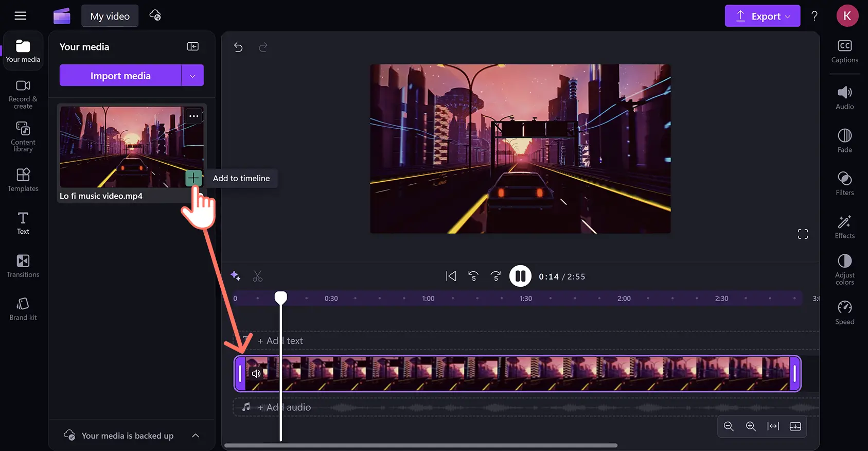The width and height of the screenshot is (868, 451).
Task: Open the AI sparkle tool
Action: pos(236,276)
